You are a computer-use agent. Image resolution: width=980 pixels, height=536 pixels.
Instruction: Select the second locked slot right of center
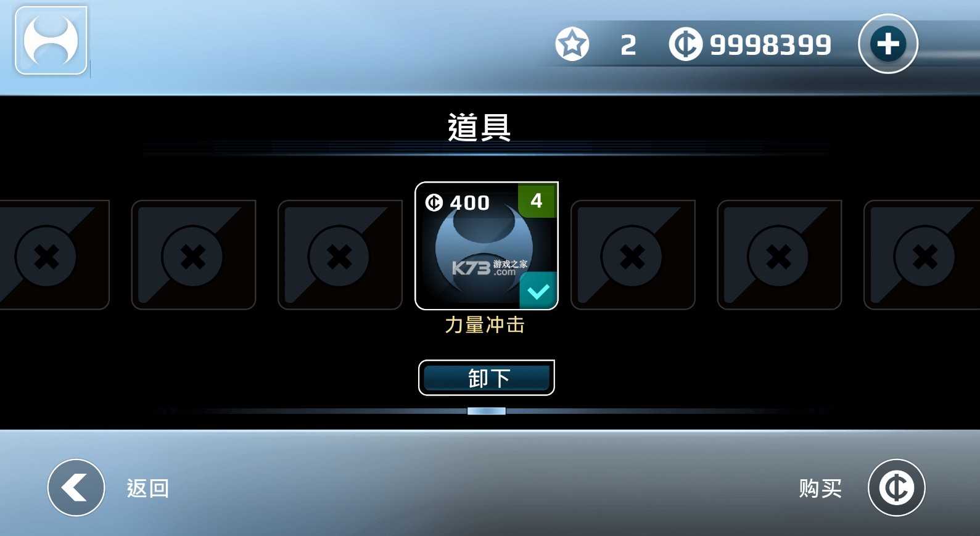[780, 255]
